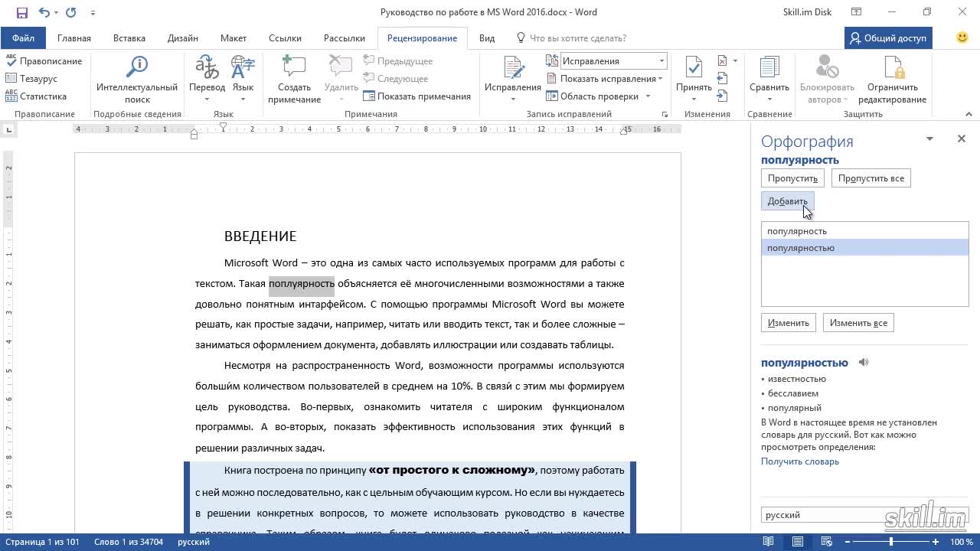Select suggestion популярность in the list
Screen dimensions: 980x551
(x=865, y=231)
